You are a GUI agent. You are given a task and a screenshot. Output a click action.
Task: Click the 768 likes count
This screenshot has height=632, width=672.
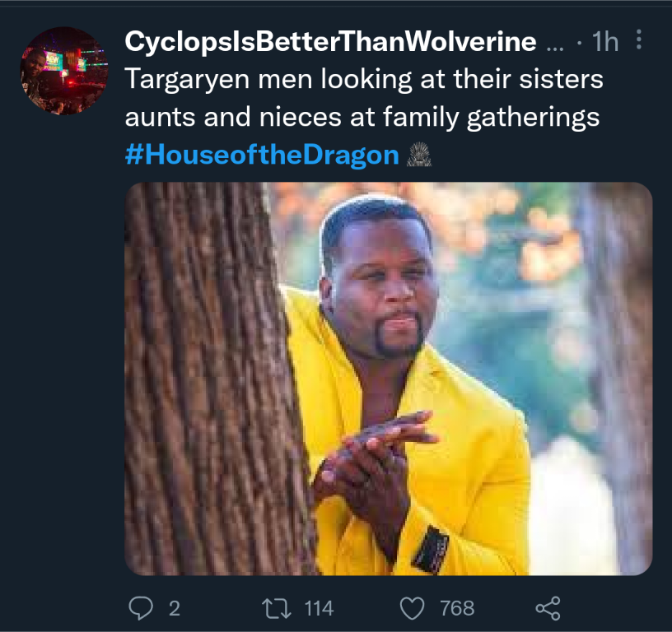pyautogui.click(x=457, y=608)
